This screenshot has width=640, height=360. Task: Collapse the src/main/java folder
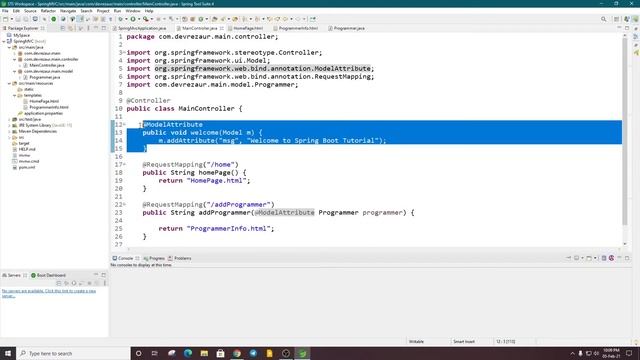coord(9,47)
